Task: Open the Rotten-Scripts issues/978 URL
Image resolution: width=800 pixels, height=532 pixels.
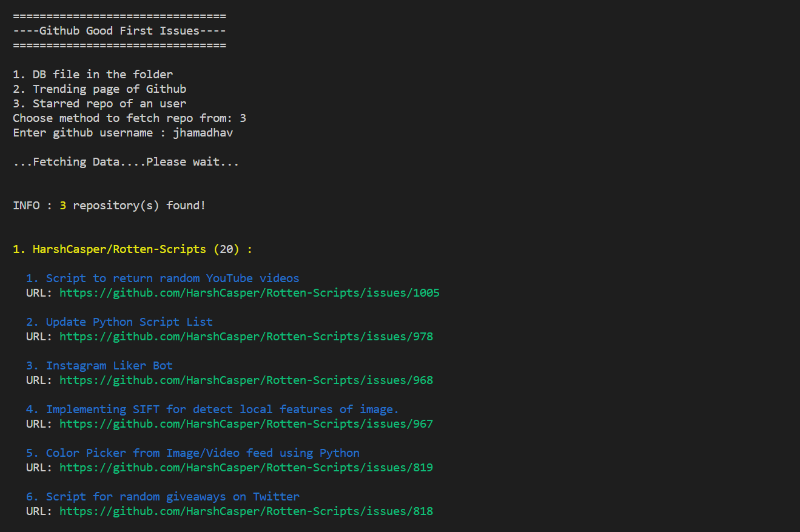Action: click(246, 337)
